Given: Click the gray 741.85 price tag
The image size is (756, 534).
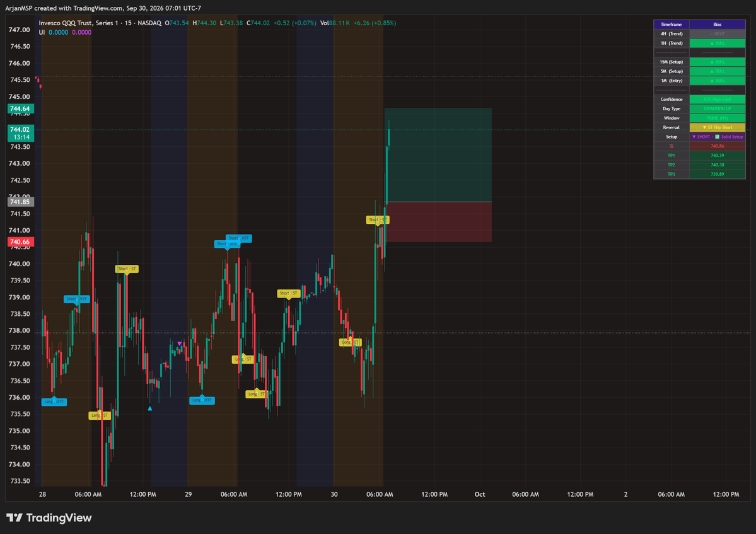Looking at the screenshot, I should click(x=20, y=202).
